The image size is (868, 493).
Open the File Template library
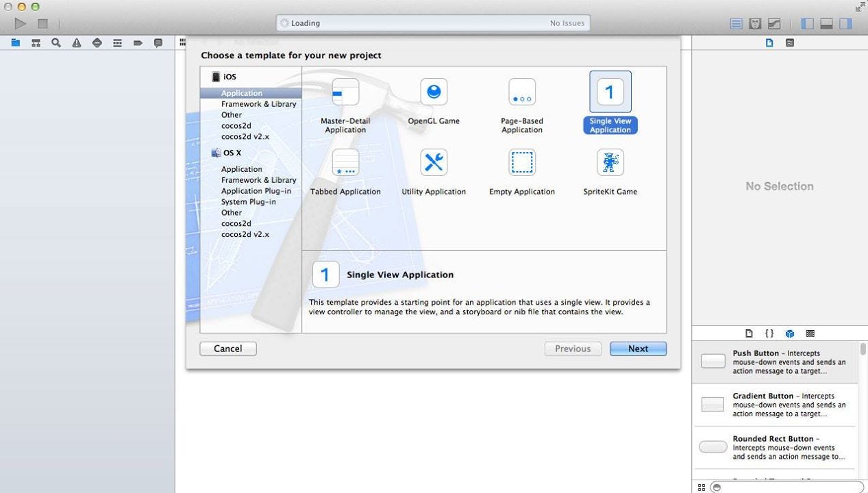(750, 333)
